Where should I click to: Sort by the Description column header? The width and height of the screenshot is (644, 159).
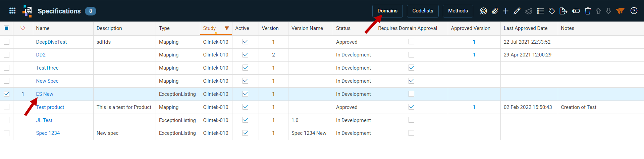click(109, 28)
